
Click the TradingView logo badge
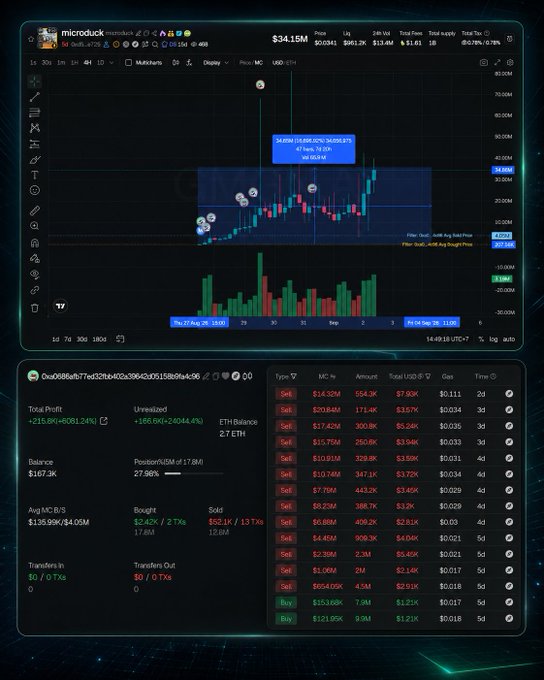(x=61, y=306)
